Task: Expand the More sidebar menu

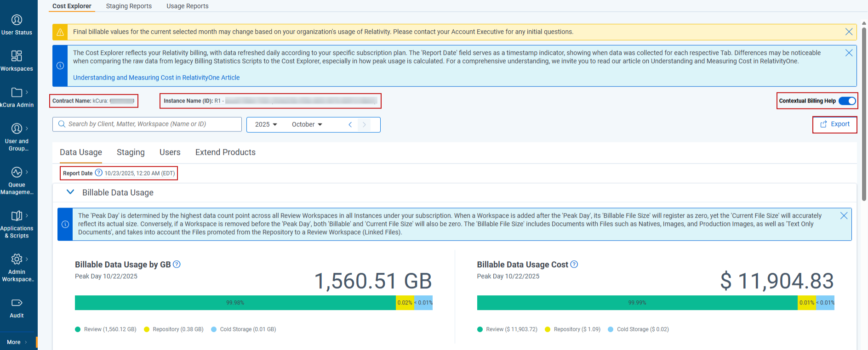Action: point(17,342)
